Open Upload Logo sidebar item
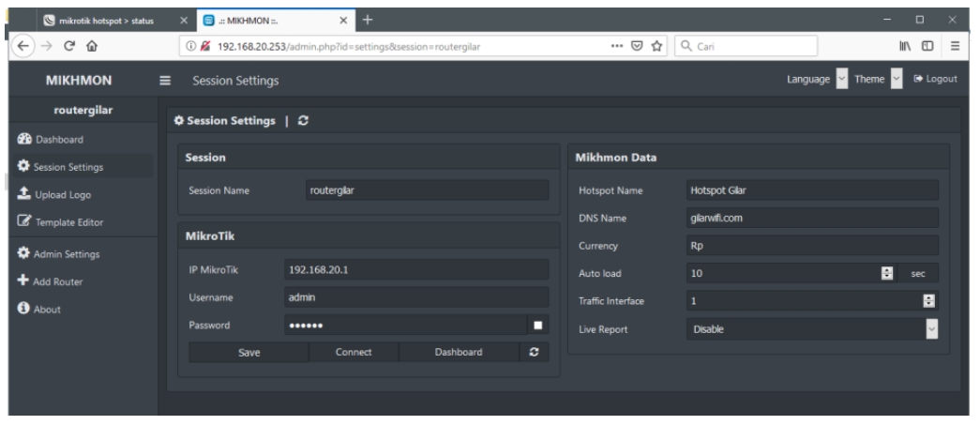 (x=83, y=194)
